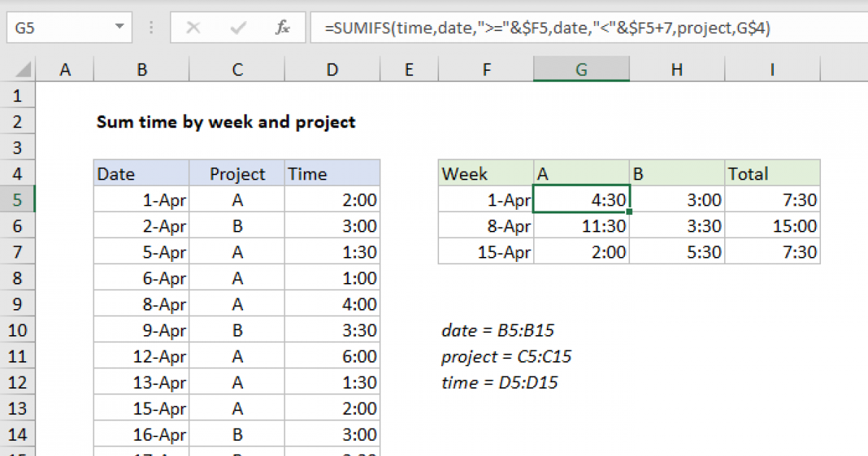Select the Project header cell C4
Viewport: 868px width, 456px height.
pyautogui.click(x=237, y=173)
